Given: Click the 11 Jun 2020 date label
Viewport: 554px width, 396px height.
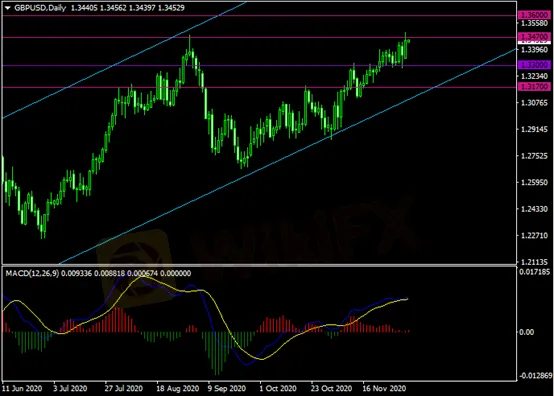Looking at the screenshot, I should (22, 389).
